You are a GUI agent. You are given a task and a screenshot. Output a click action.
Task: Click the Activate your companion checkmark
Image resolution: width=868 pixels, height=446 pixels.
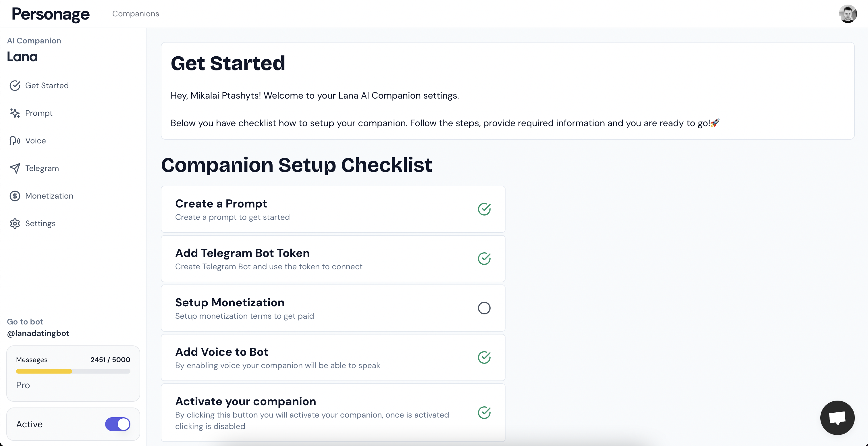pos(484,413)
